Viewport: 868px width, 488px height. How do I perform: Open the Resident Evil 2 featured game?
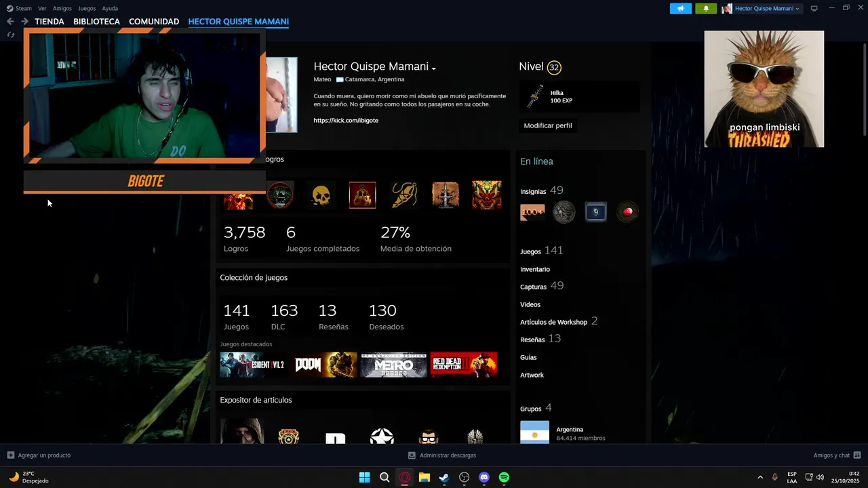click(x=252, y=365)
